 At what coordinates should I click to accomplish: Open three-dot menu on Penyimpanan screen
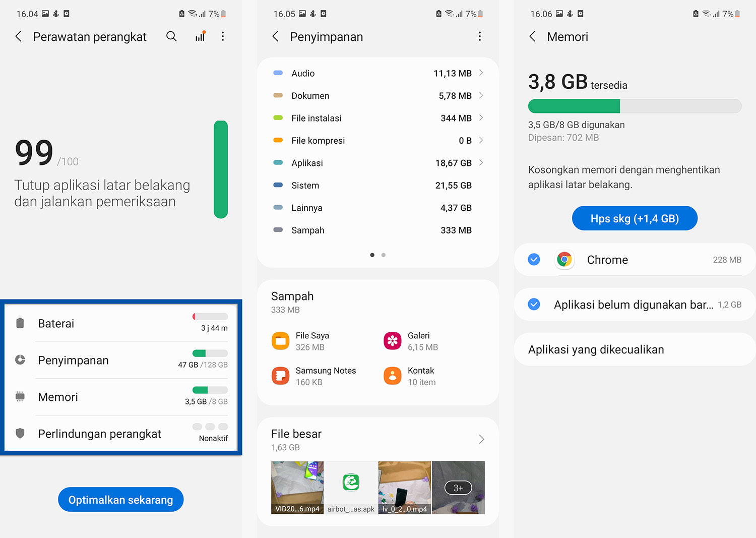click(479, 36)
